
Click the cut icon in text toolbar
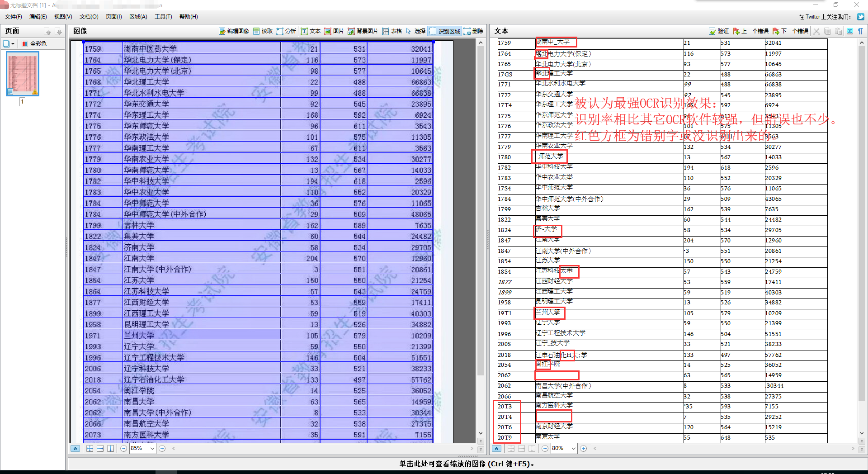[816, 31]
